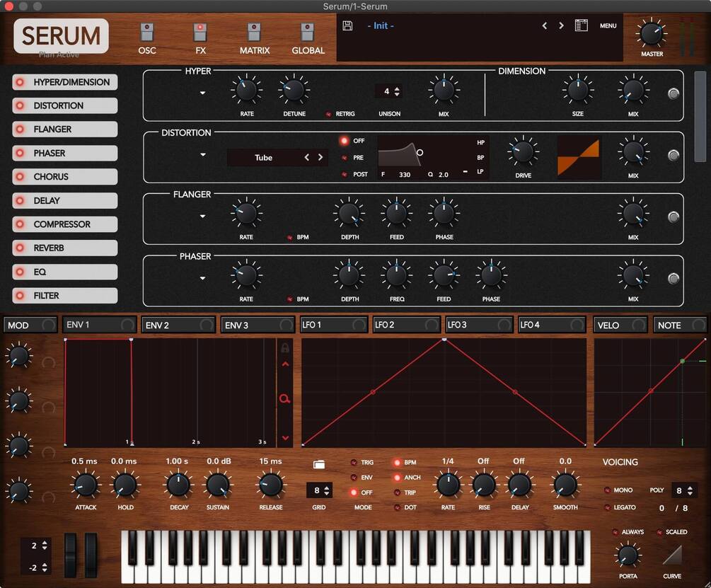Click the COMPRESSOR effect button
This screenshot has width=711, height=588.
[65, 224]
